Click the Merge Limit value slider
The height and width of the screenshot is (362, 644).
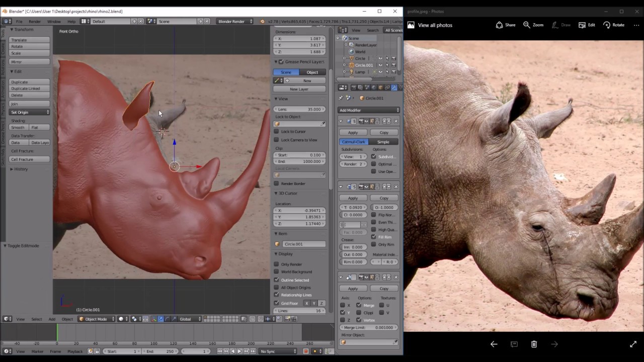[x=369, y=327]
